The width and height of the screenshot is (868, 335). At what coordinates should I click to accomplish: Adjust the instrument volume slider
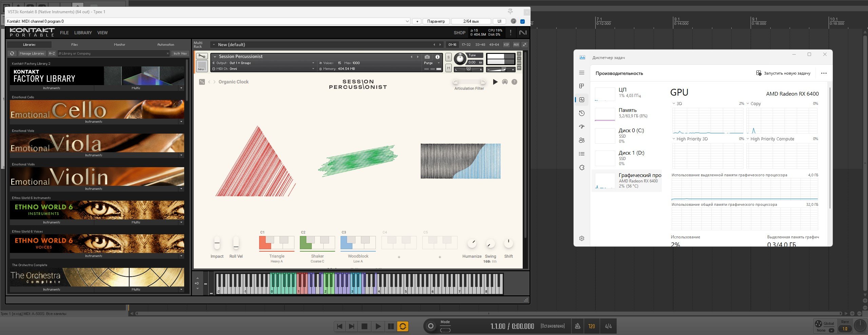[x=501, y=70]
